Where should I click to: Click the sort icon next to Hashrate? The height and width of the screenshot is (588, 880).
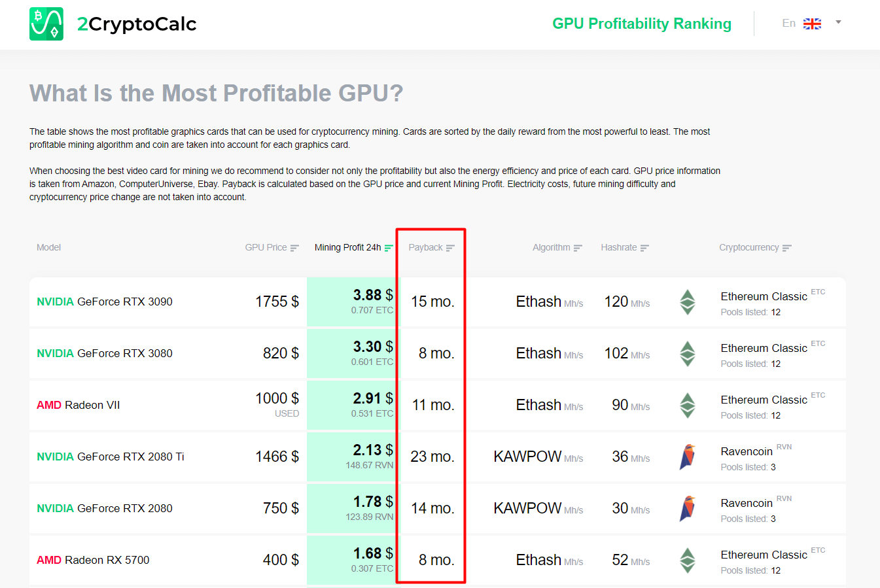[x=646, y=247]
